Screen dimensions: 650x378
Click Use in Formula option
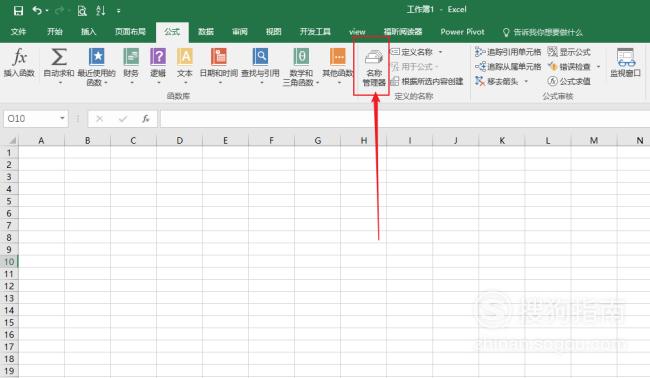tap(412, 66)
